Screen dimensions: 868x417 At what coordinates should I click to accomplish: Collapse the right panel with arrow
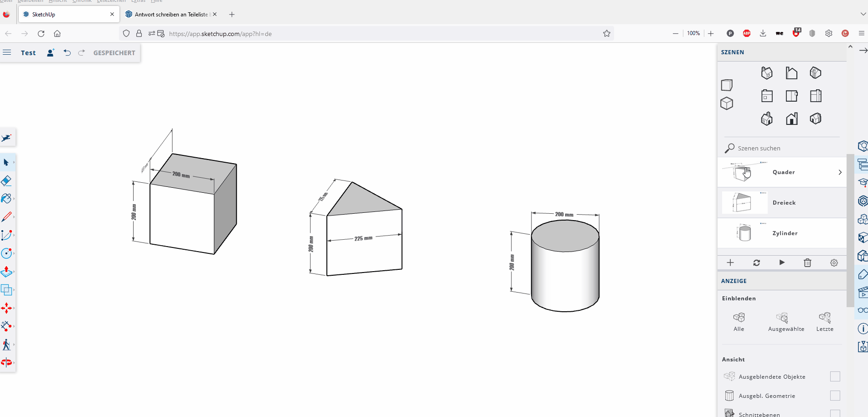coord(863,50)
